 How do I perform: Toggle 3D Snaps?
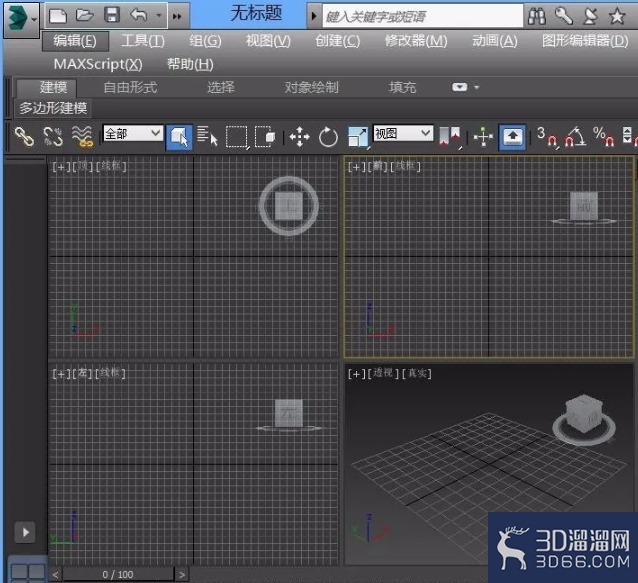click(547, 137)
